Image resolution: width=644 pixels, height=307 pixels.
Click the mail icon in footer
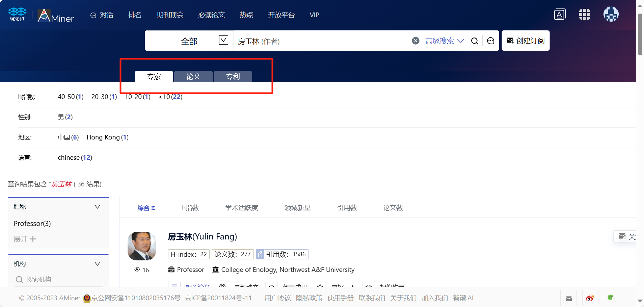point(569,298)
